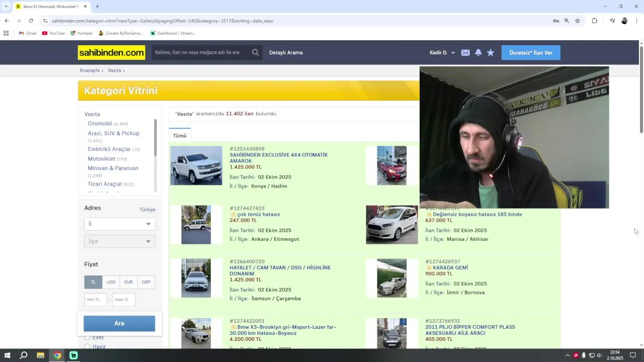Screen dimensions: 644x362
Task: Open Chrome three-dot menu
Action: (x=636, y=21)
